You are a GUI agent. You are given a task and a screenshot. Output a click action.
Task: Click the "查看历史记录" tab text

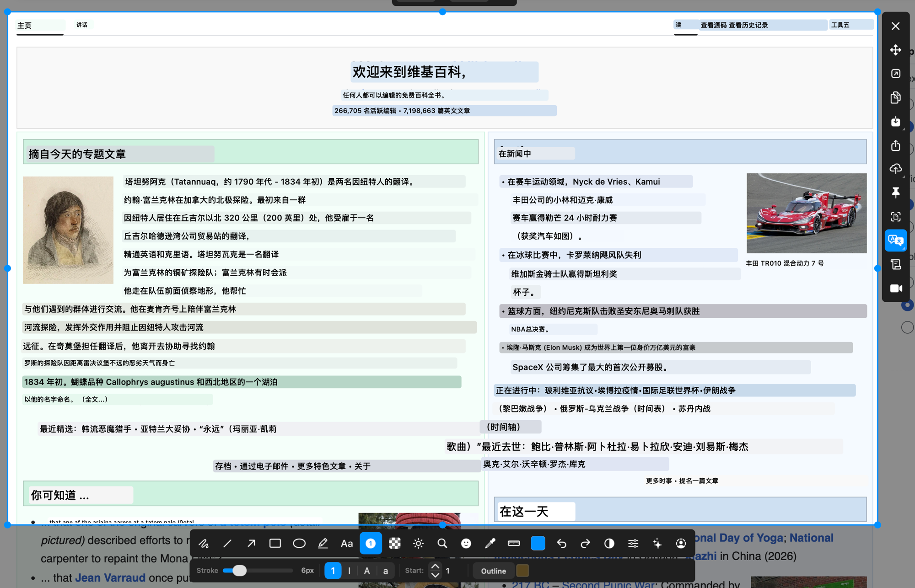coord(748,25)
